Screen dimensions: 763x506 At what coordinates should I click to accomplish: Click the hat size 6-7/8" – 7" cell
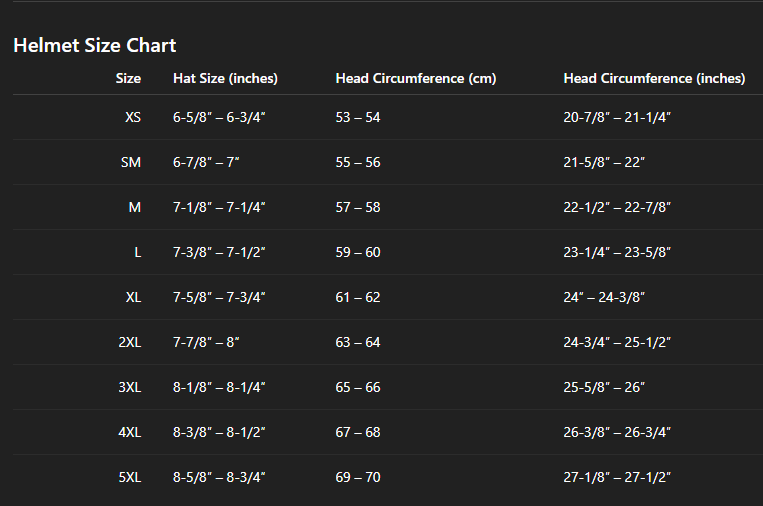[x=206, y=162]
